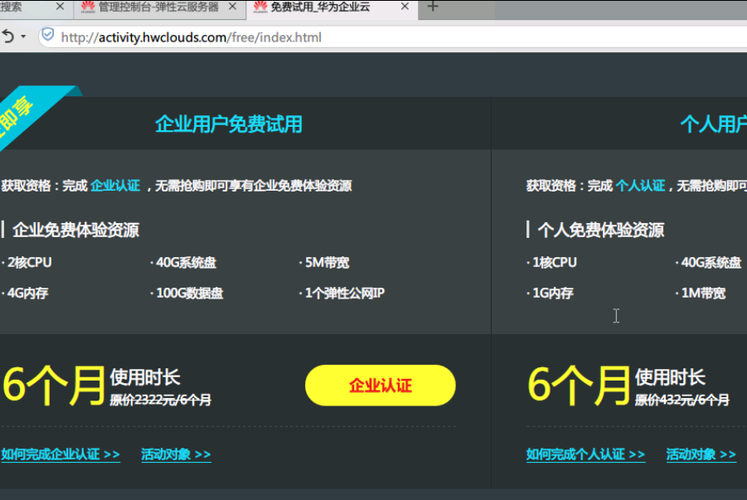Image resolution: width=747 pixels, height=500 pixels.
Task: Open 活动对象 >> link under enterprise section
Action: click(x=176, y=454)
